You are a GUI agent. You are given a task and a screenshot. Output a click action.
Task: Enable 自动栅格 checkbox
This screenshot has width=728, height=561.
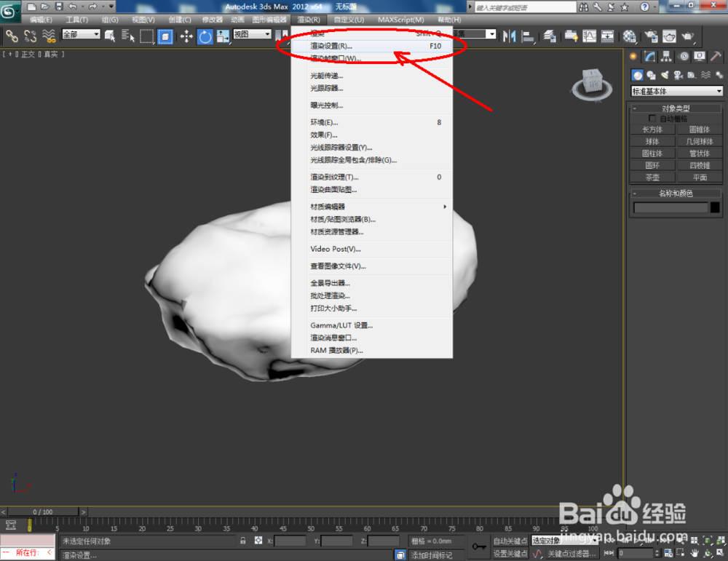tap(652, 119)
